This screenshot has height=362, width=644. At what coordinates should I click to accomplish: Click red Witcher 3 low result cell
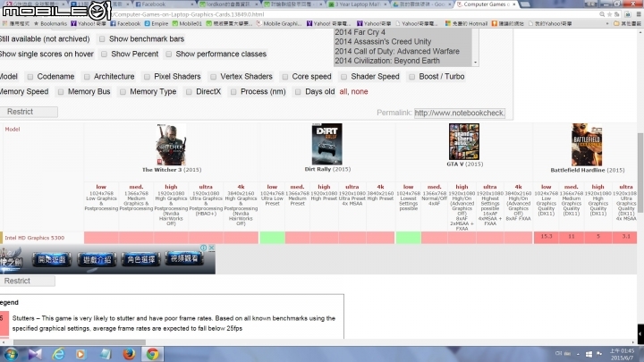click(x=101, y=238)
